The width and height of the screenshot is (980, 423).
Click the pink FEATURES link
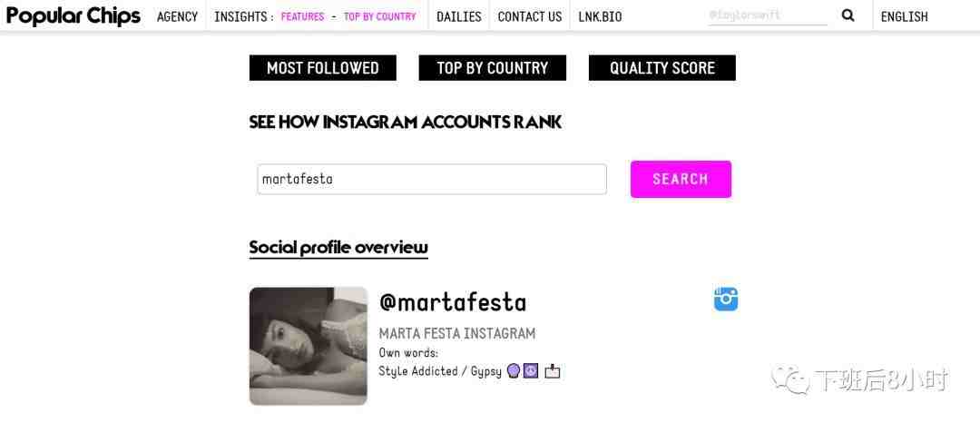[302, 16]
